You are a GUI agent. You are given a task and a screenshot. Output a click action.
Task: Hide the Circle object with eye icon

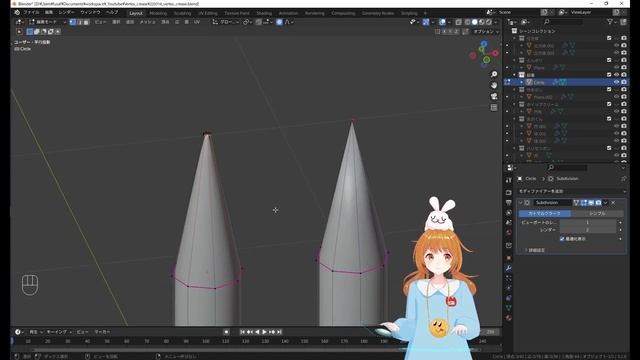pyautogui.click(x=616, y=82)
